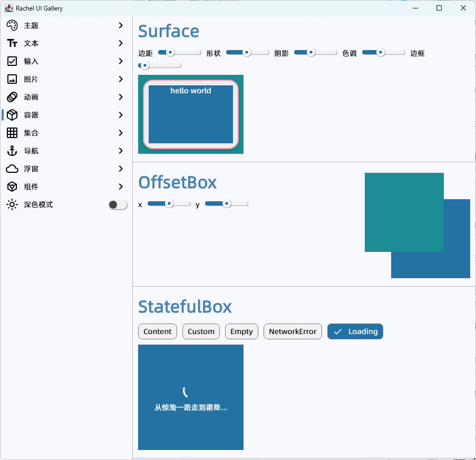Image resolution: width=476 pixels, height=460 pixels.
Task: Click the picture icon beside 图片
Action: click(12, 79)
